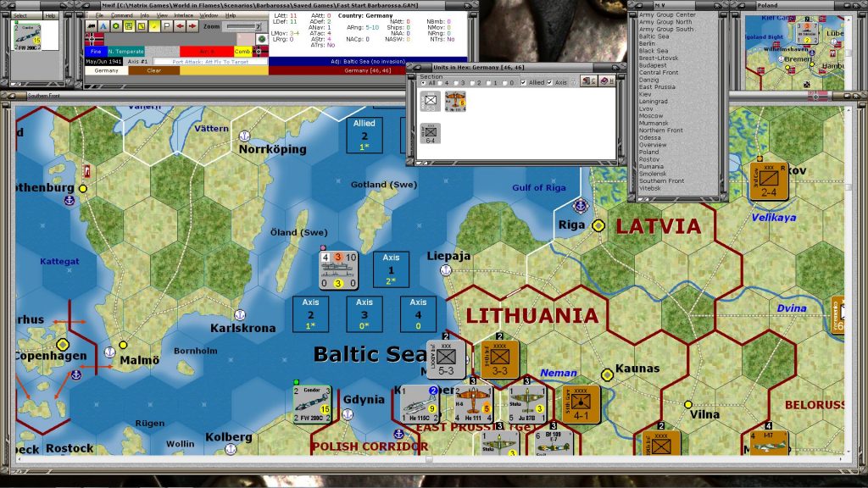This screenshot has height=488, width=868.
Task: Click the green circle icon in the toolbar
Action: (115, 26)
